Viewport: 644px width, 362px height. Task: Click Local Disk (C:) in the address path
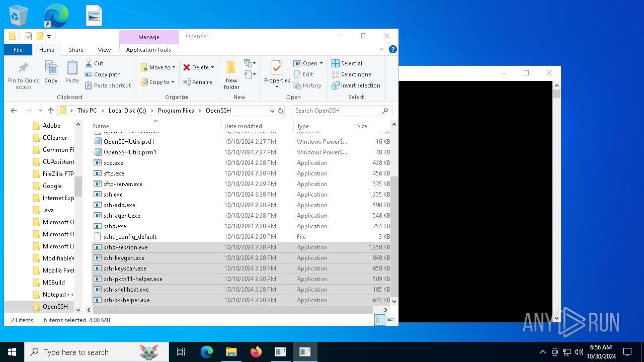coord(127,111)
